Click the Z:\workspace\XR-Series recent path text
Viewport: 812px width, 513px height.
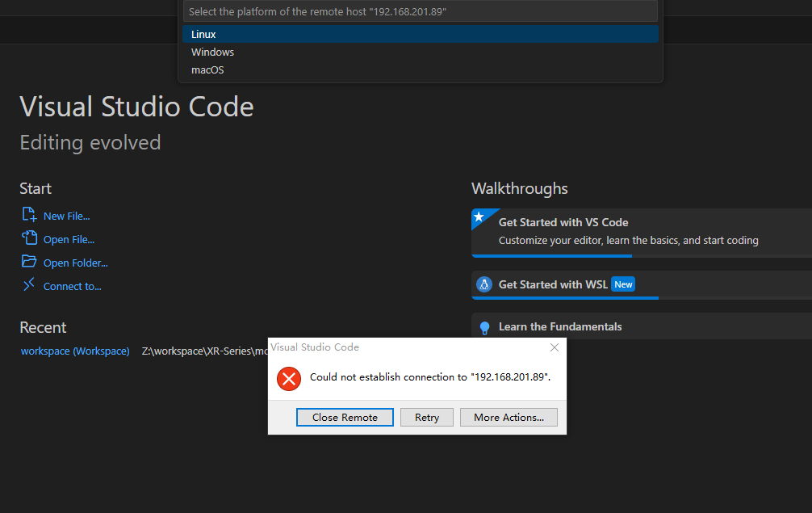[204, 351]
